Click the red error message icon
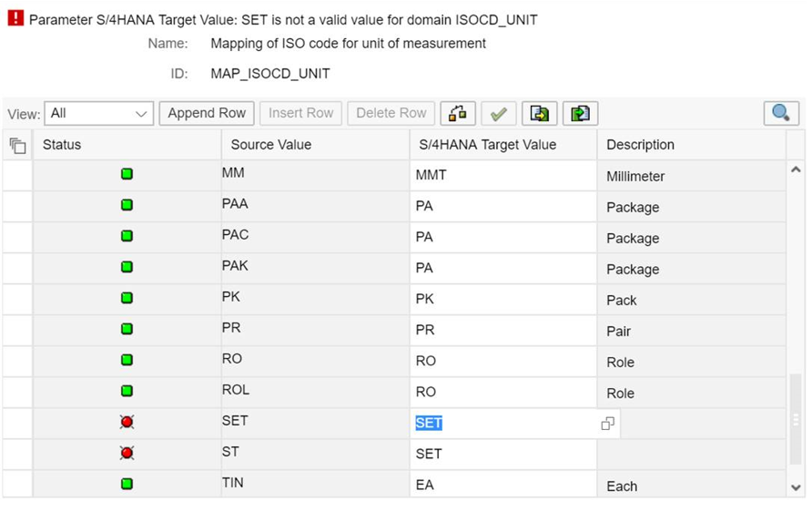This screenshot has height=512, width=812. tap(15, 18)
